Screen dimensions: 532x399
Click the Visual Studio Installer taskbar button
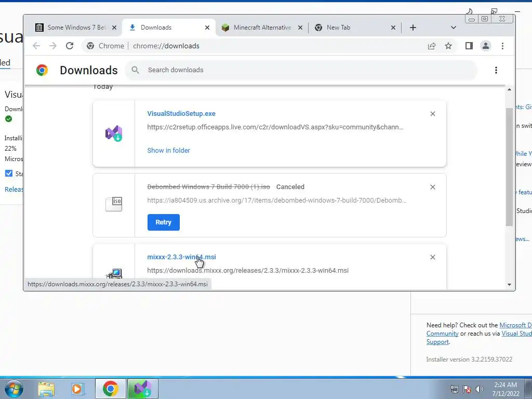[x=143, y=389]
